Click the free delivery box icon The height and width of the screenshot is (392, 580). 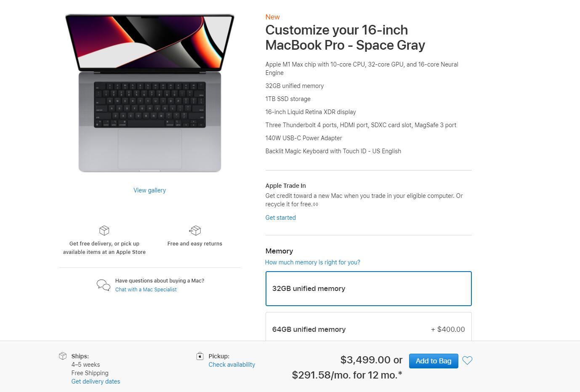click(104, 230)
